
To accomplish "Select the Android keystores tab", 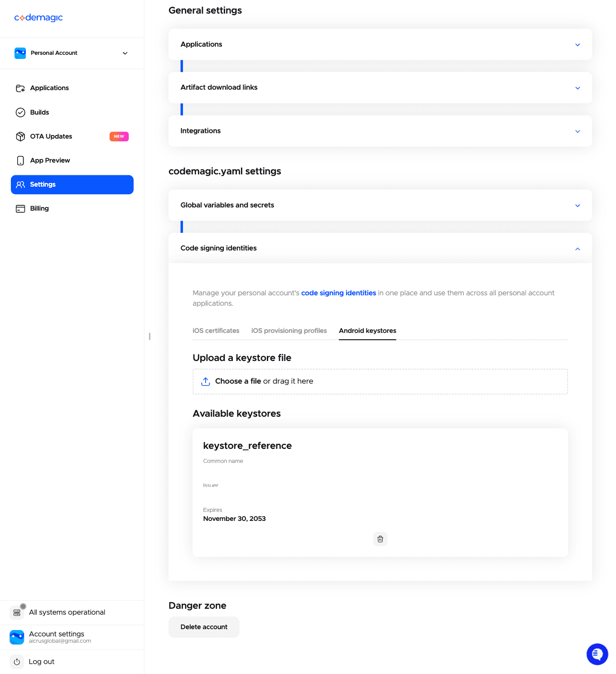I will (x=367, y=331).
